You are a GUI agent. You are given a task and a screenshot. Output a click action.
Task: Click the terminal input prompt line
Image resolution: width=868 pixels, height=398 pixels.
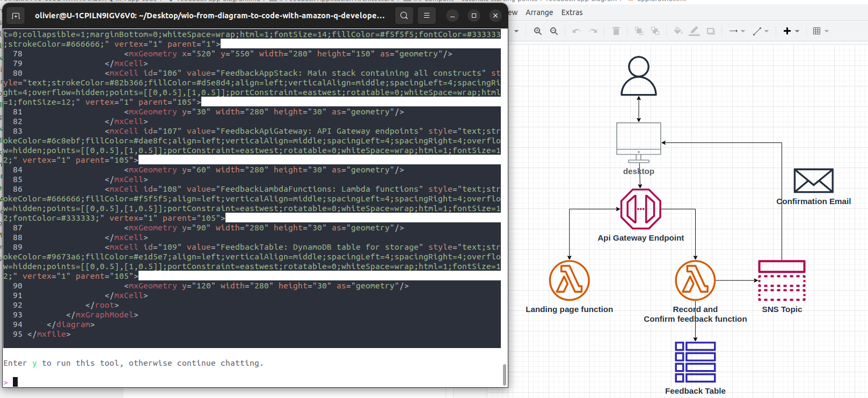click(x=252, y=382)
